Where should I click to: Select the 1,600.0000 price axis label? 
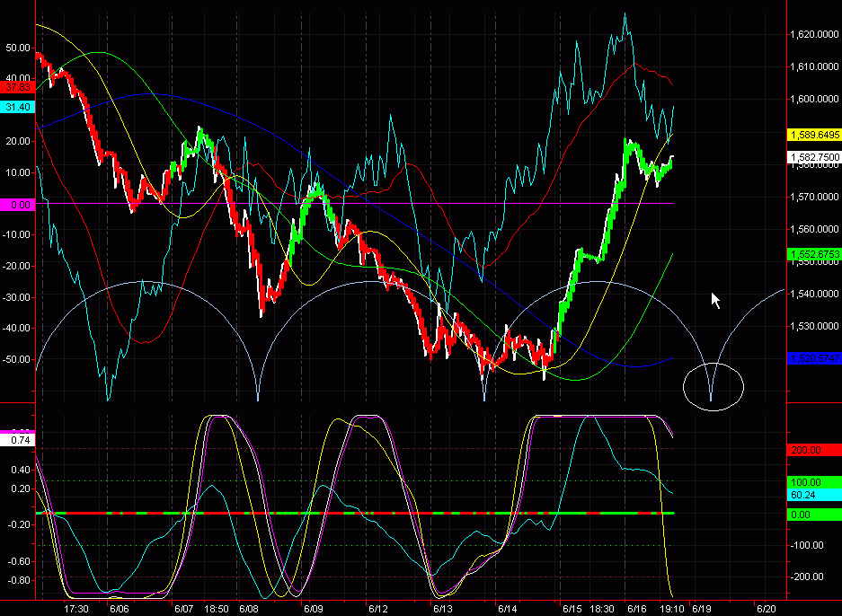pyautogui.click(x=814, y=99)
